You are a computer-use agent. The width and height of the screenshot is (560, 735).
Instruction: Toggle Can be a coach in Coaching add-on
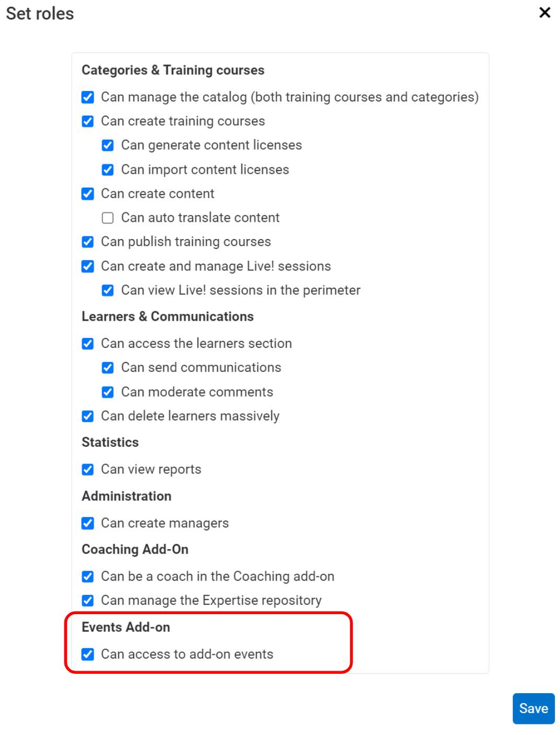click(x=88, y=576)
